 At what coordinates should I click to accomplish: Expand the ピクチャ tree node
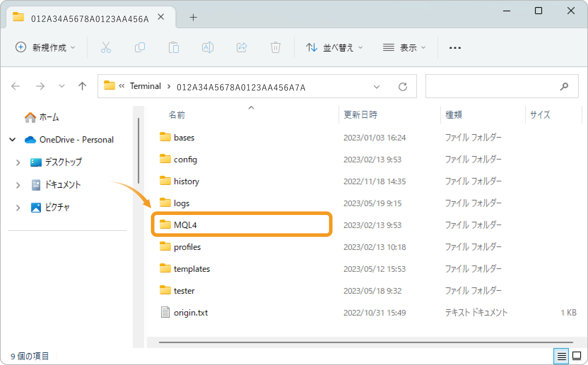pyautogui.click(x=18, y=208)
